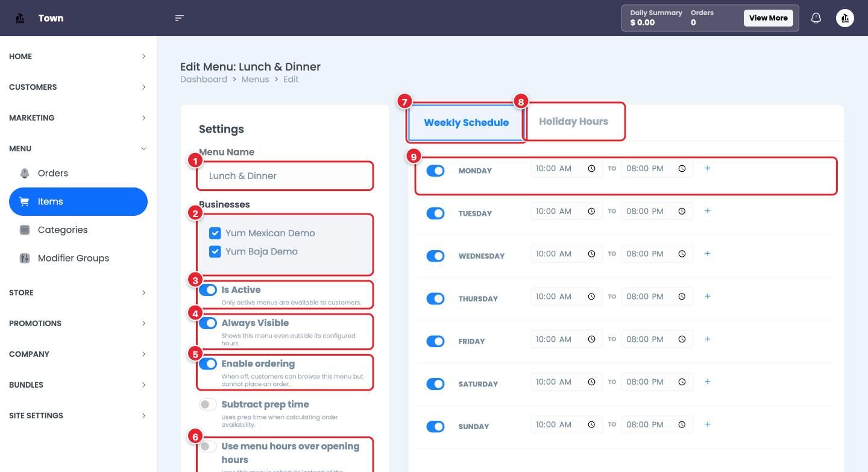The image size is (868, 472).
Task: Open clock picker for Monday start time
Action: coord(591,169)
